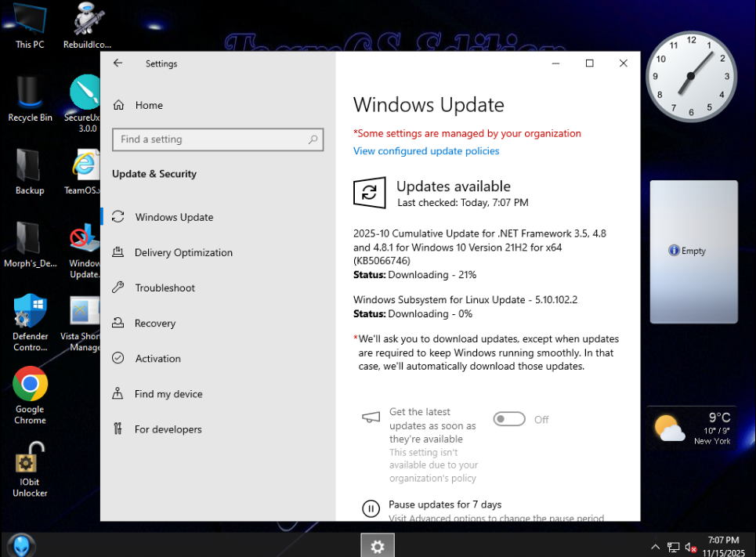Click the 'Status: Downloading - 21%' text

pos(414,274)
